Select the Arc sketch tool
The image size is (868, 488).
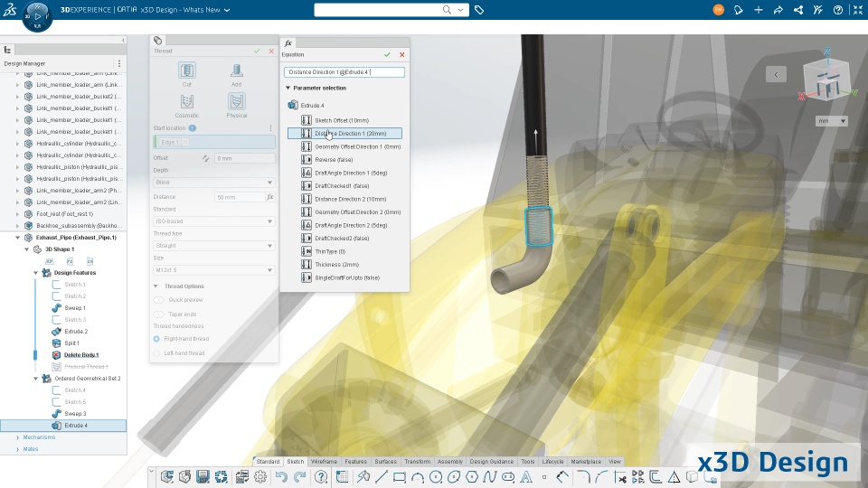pos(418,476)
